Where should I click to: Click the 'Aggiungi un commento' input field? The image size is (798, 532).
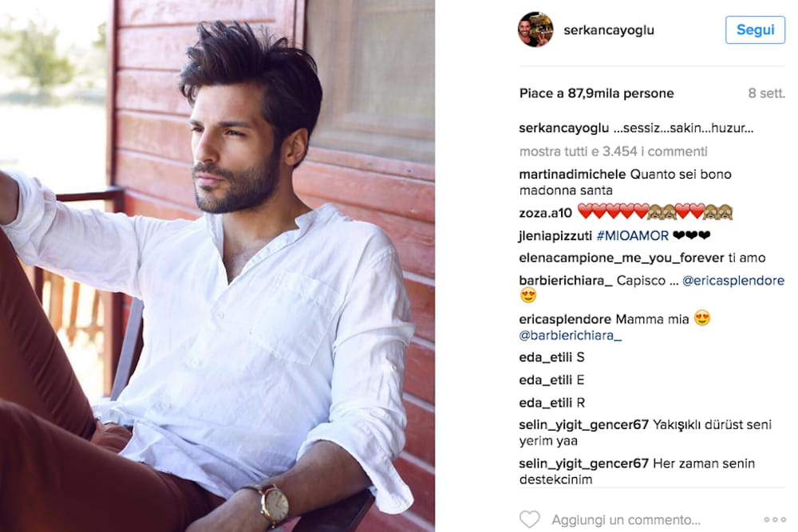coord(626,520)
